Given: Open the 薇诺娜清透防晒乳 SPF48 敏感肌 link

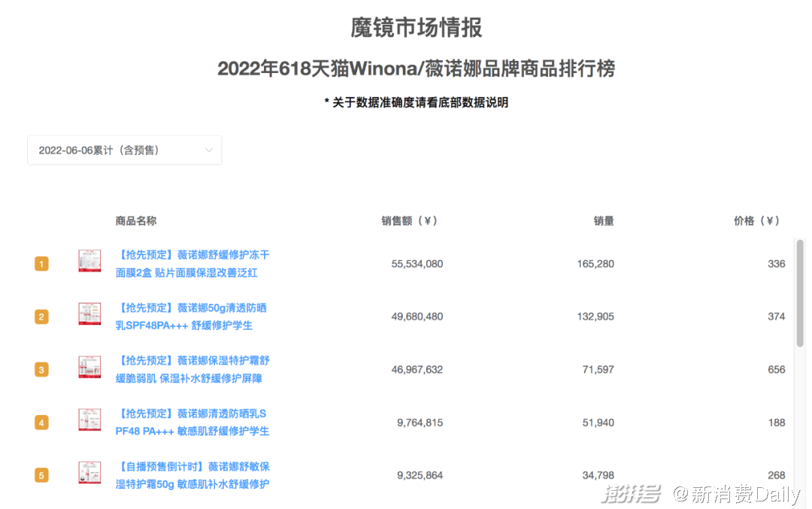Looking at the screenshot, I should coord(192,423).
